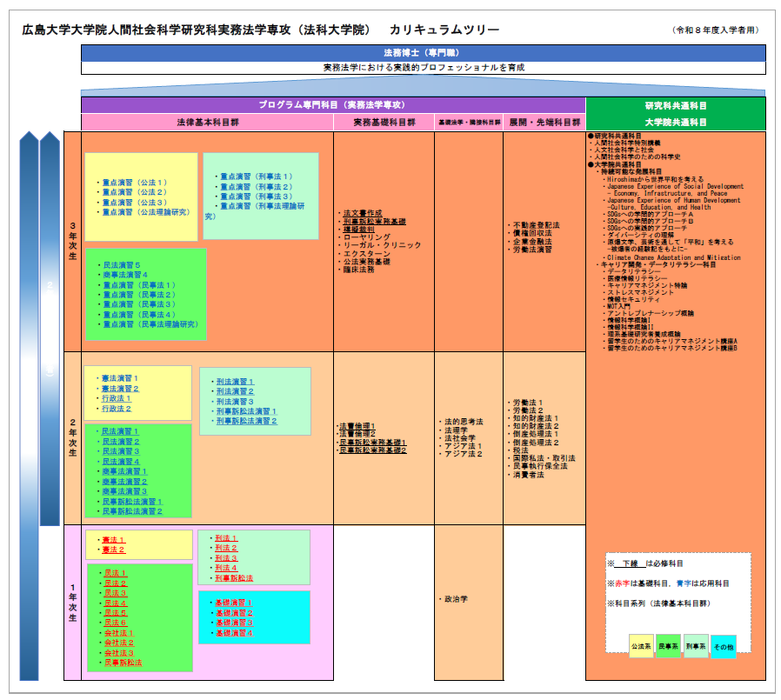Click the course 民事訴訟法演習1
781x700 pixels.
coord(132,502)
